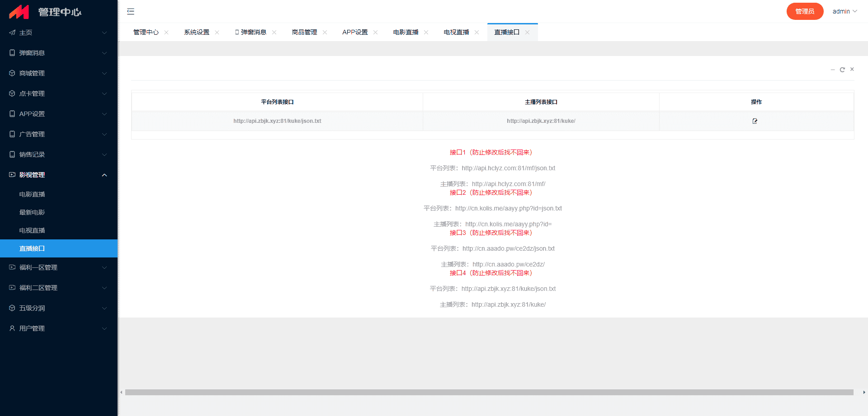Select 电影直播 in the sidebar submenu
Screen dimensions: 868x416
click(x=32, y=194)
